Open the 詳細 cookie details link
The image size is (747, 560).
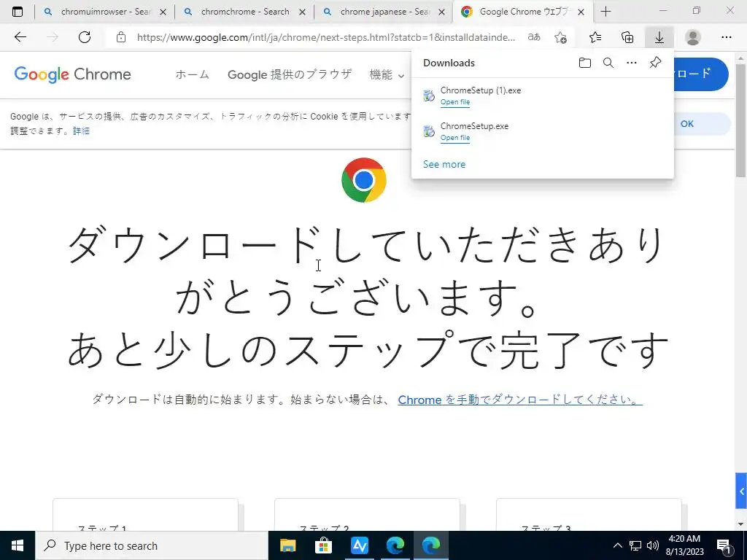click(x=81, y=131)
